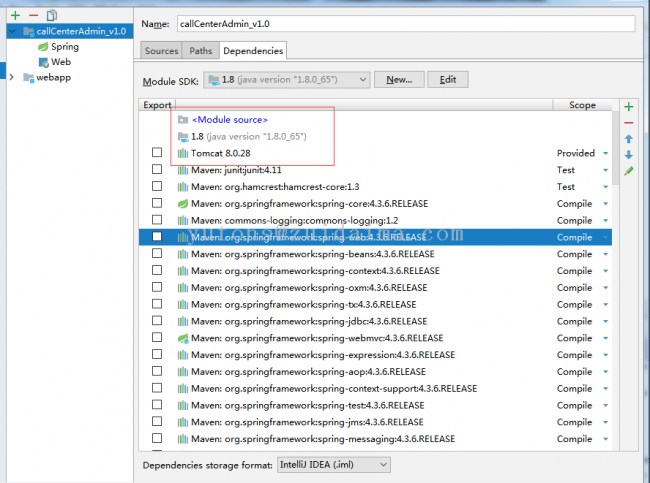Image resolution: width=650 pixels, height=483 pixels.
Task: Enable export for spring-core:4.3.6.RELEASE
Action: point(157,203)
